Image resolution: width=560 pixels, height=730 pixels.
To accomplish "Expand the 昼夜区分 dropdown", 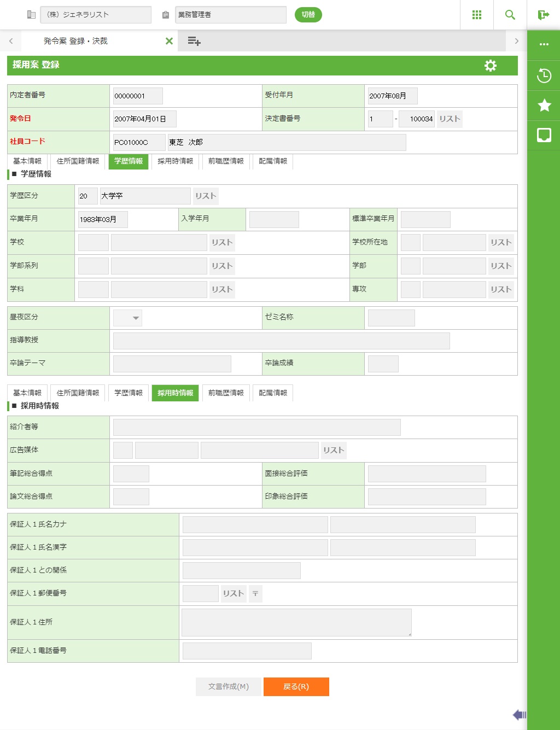I will [x=128, y=318].
